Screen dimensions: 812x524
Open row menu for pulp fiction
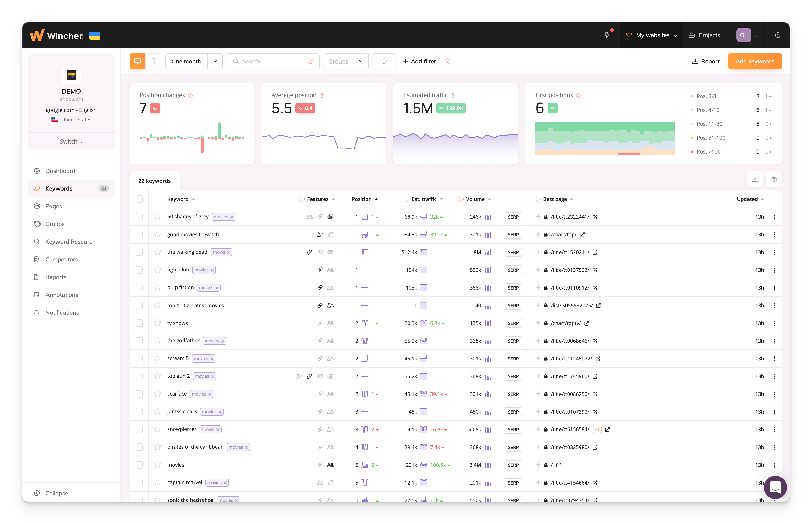774,288
